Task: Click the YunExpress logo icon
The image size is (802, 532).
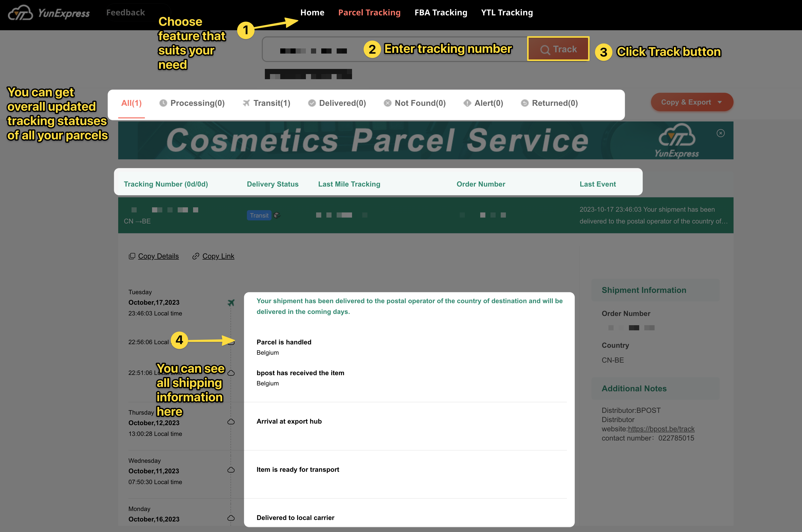Action: [20, 13]
